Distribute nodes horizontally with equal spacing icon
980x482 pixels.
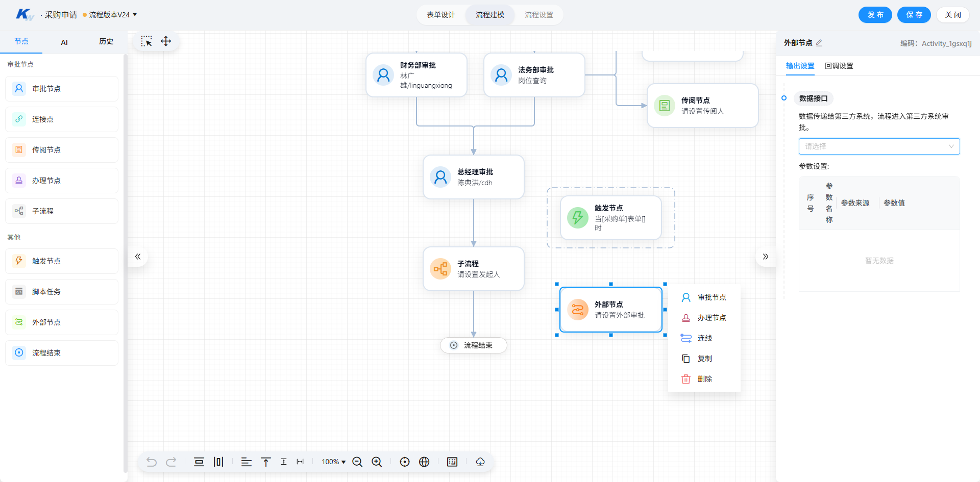(x=218, y=462)
